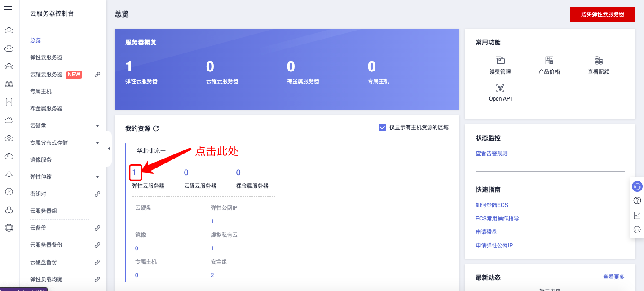Click the 弹性公网IP count 1 link
Screen dimensions: 644x291
(x=212, y=221)
